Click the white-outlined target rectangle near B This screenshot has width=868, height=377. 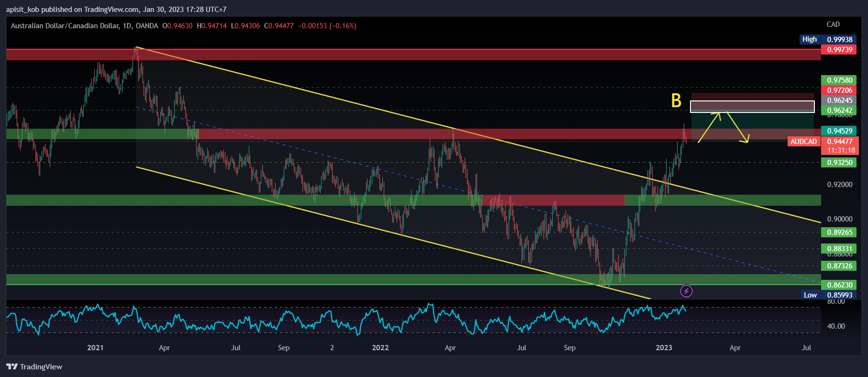(x=752, y=106)
